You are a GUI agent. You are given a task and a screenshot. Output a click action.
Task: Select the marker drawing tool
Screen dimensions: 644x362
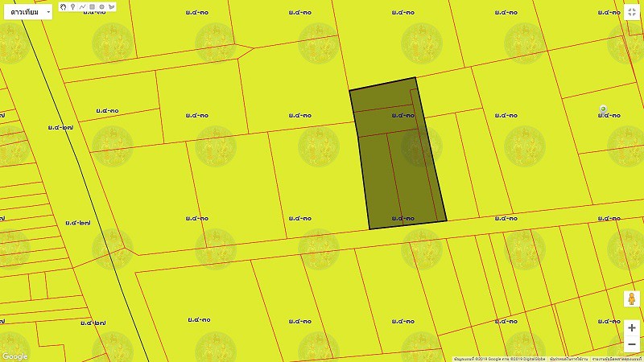tap(72, 7)
